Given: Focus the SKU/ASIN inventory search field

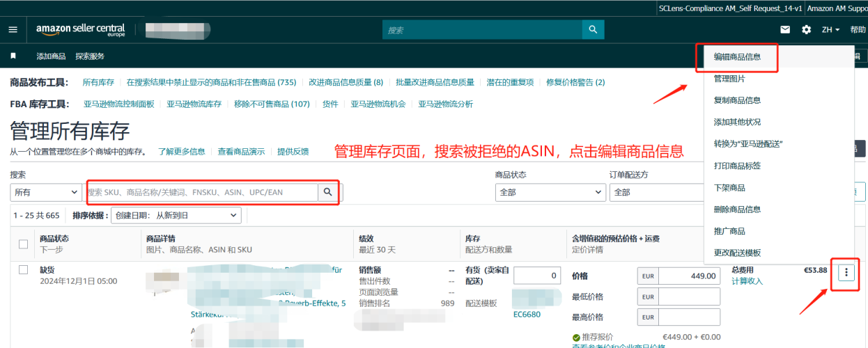Looking at the screenshot, I should (x=202, y=192).
